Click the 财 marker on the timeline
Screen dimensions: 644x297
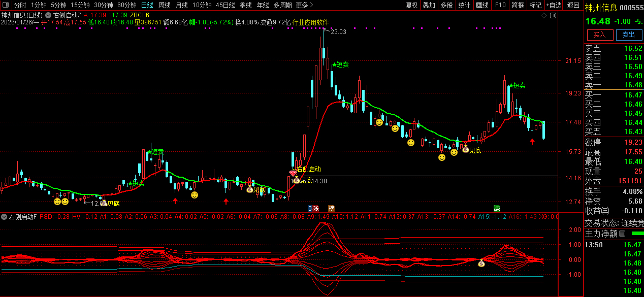[x=311, y=208]
